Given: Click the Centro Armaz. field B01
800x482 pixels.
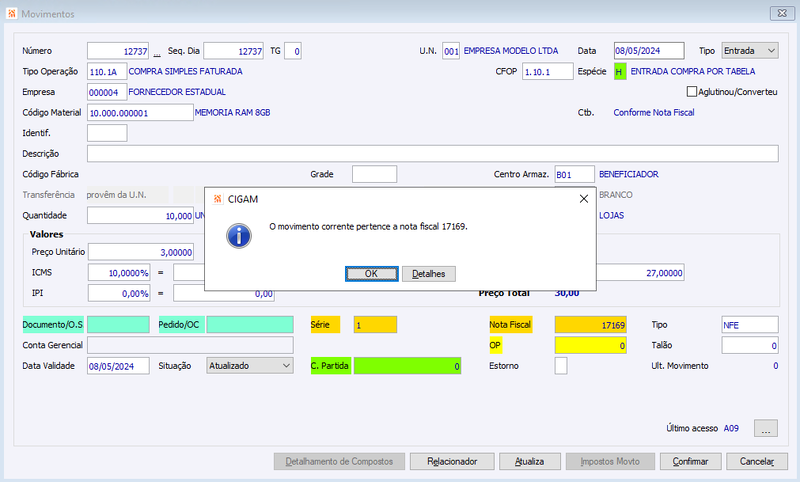Looking at the screenshot, I should click(x=574, y=174).
